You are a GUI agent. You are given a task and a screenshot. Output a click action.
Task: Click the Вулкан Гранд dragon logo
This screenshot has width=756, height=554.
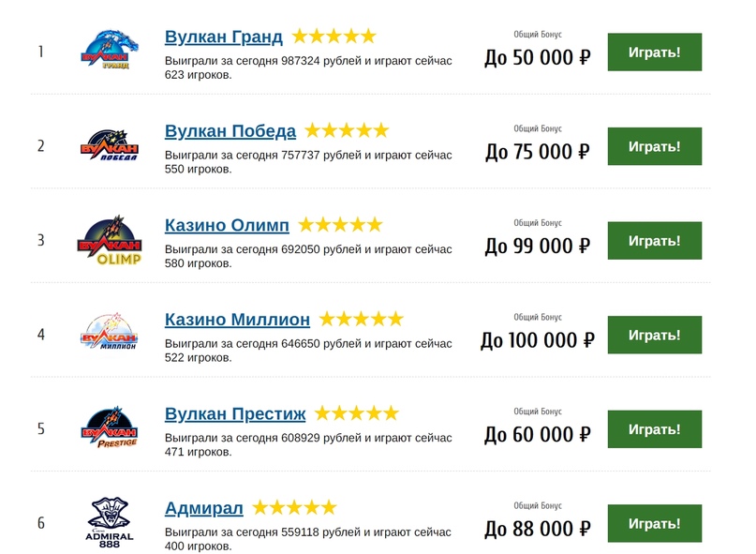click(x=110, y=50)
